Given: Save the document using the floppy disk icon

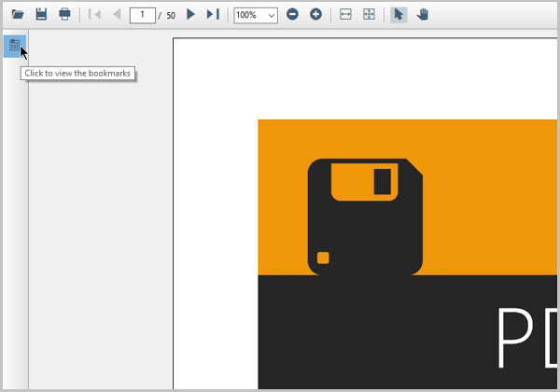Looking at the screenshot, I should click(x=41, y=14).
